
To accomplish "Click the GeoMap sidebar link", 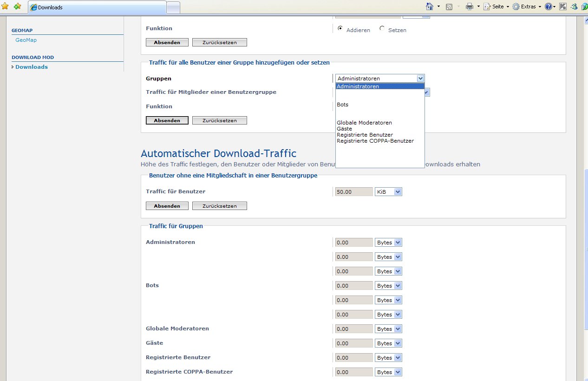I will [x=26, y=40].
